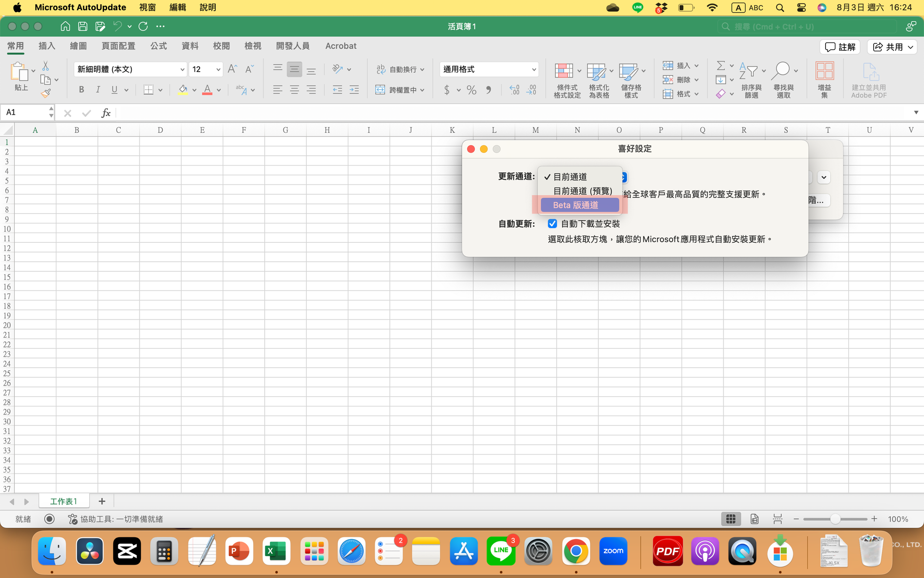Image resolution: width=924 pixels, height=578 pixels.
Task: Click the 註解 comments button
Action: click(x=840, y=47)
